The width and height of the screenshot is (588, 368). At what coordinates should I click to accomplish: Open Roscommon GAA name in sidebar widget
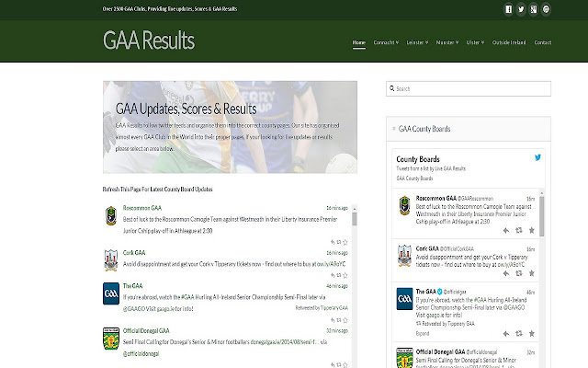click(x=436, y=199)
